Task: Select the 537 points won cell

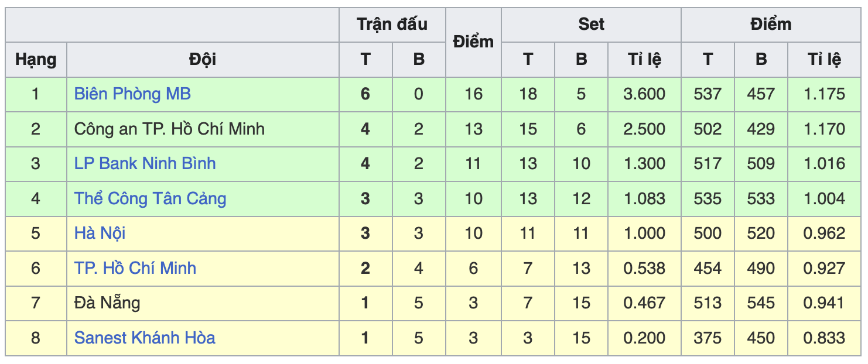Action: [708, 94]
